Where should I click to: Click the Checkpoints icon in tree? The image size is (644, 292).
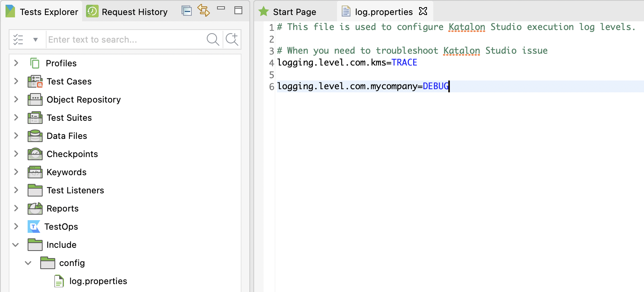[35, 154]
